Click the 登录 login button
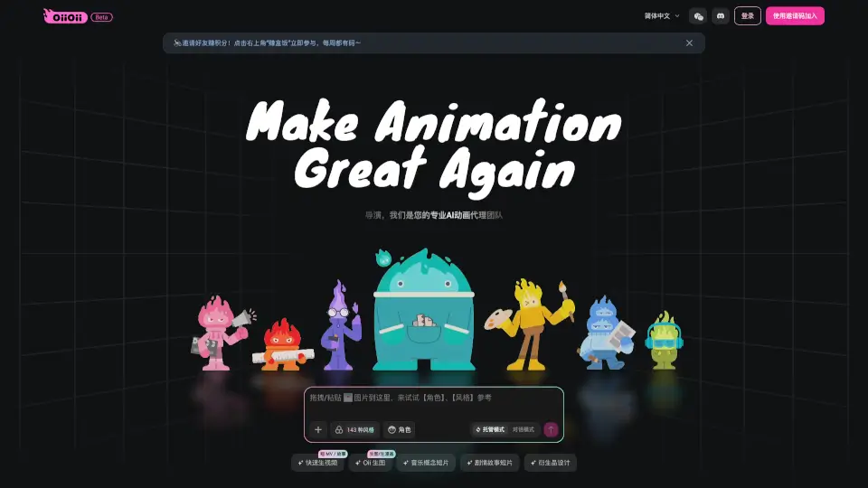Image resolution: width=868 pixels, height=488 pixels. pyautogui.click(x=747, y=16)
